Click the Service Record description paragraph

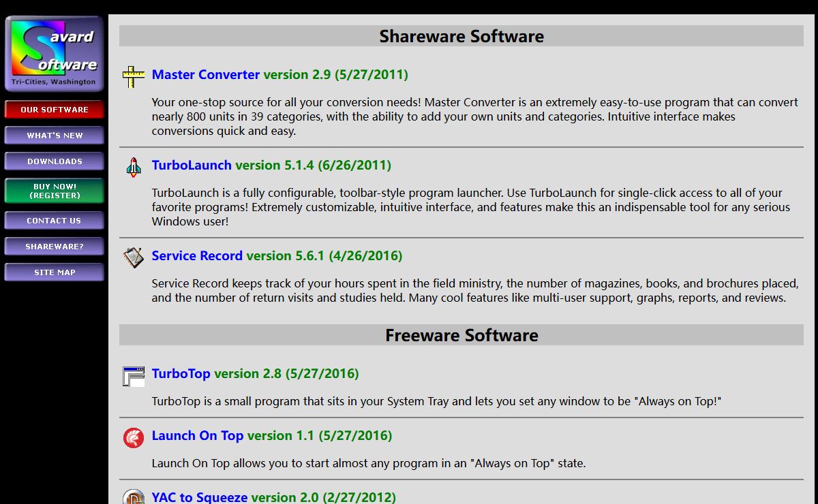pos(475,291)
